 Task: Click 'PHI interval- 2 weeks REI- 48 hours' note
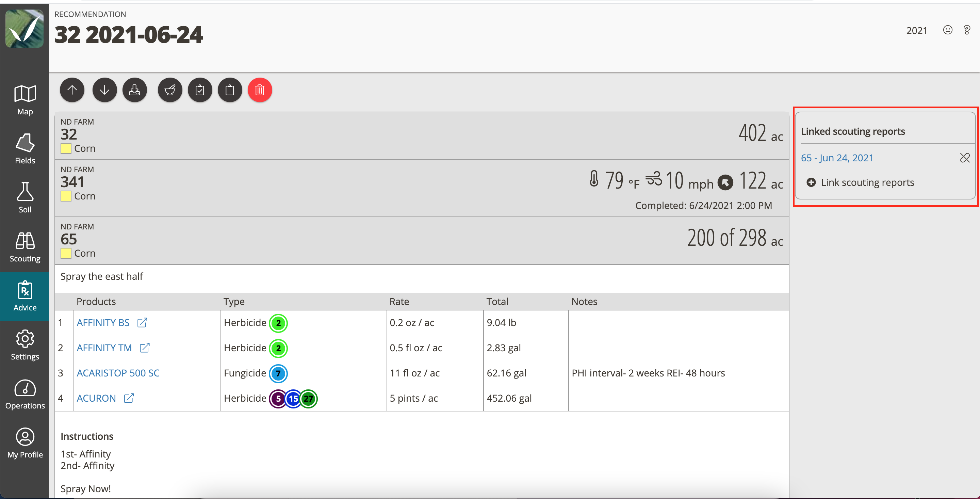pos(648,373)
